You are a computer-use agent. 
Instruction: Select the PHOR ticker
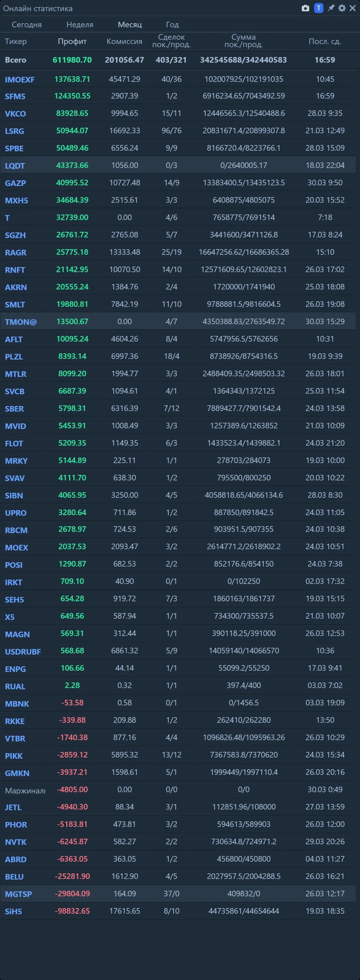[16, 825]
